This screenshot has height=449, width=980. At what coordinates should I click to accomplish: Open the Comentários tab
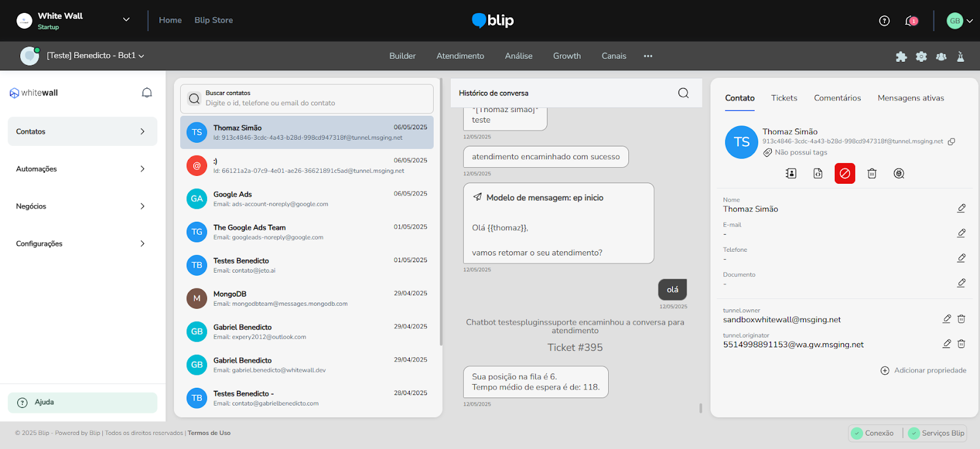(x=837, y=98)
